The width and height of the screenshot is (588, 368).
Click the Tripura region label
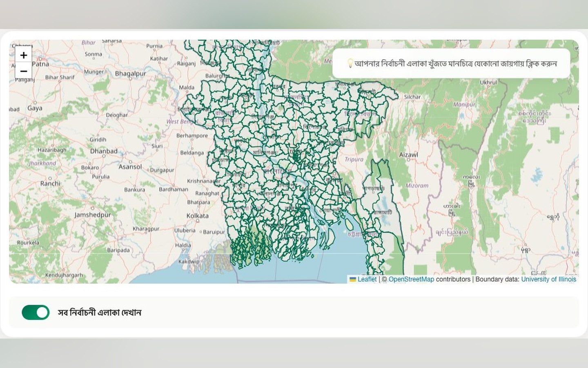pos(354,159)
